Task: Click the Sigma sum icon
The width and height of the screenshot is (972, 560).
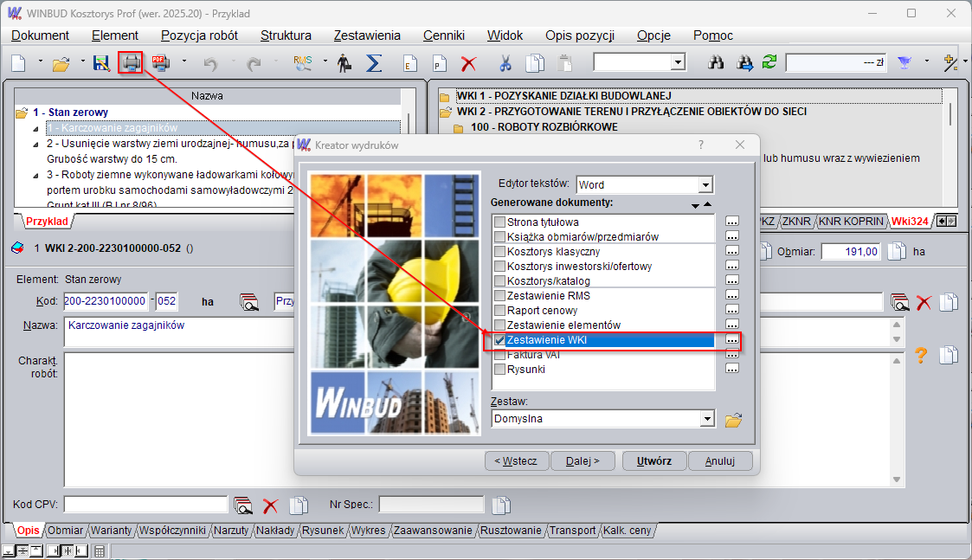Action: tap(374, 62)
